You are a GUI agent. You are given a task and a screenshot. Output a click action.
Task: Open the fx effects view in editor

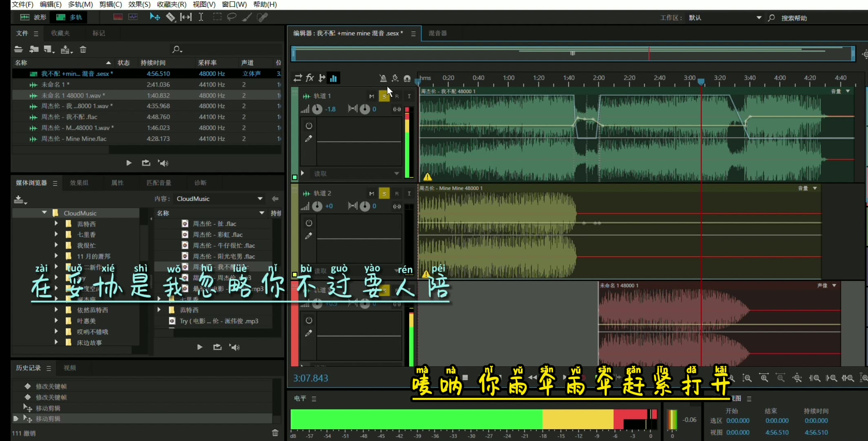310,78
